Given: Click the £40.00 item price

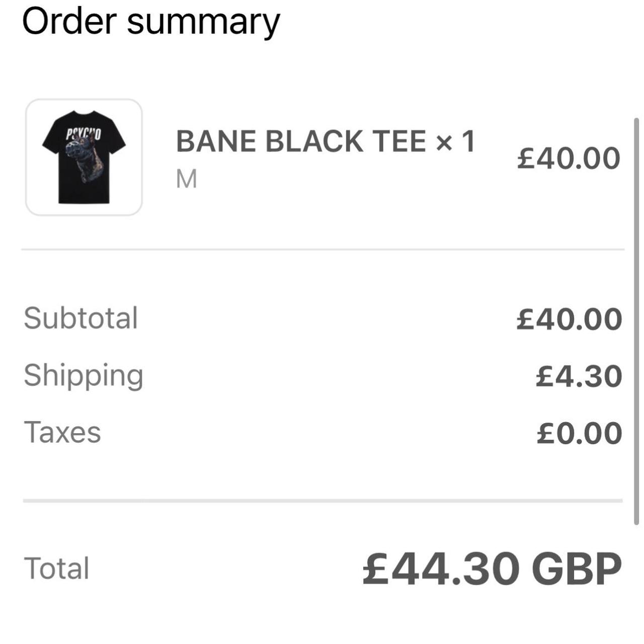Looking at the screenshot, I should pos(569,157).
